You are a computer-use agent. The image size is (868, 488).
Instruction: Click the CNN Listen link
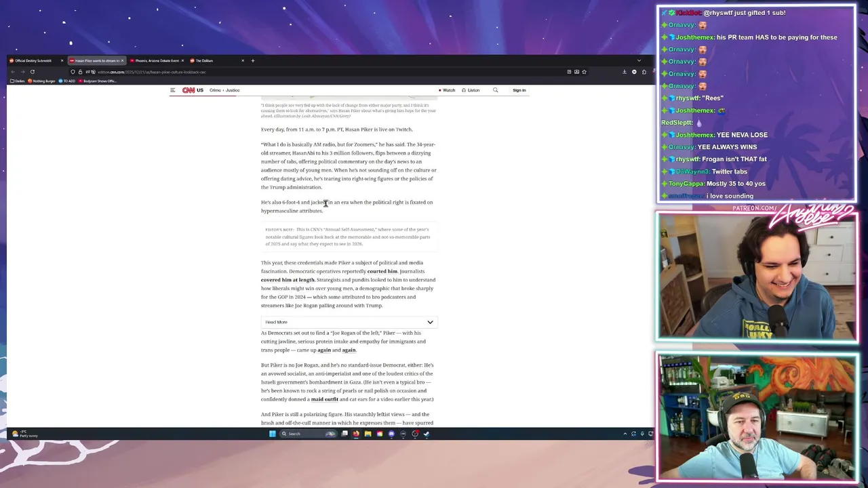(x=471, y=90)
